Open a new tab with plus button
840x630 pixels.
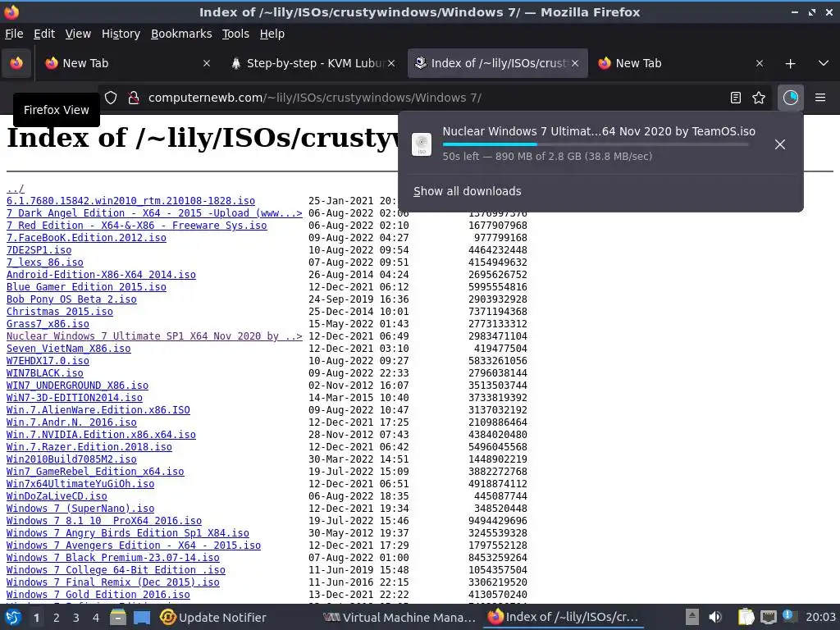point(790,64)
